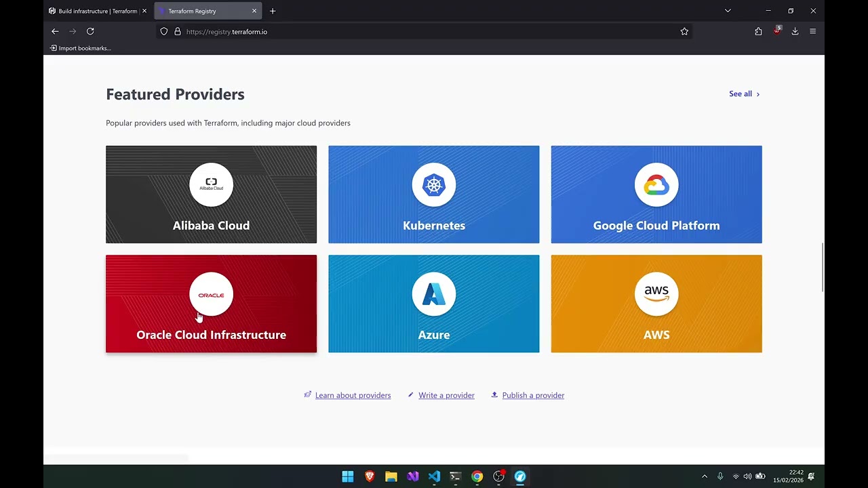Minimize the browser window
Viewport: 868px width, 488px height.
click(768, 11)
